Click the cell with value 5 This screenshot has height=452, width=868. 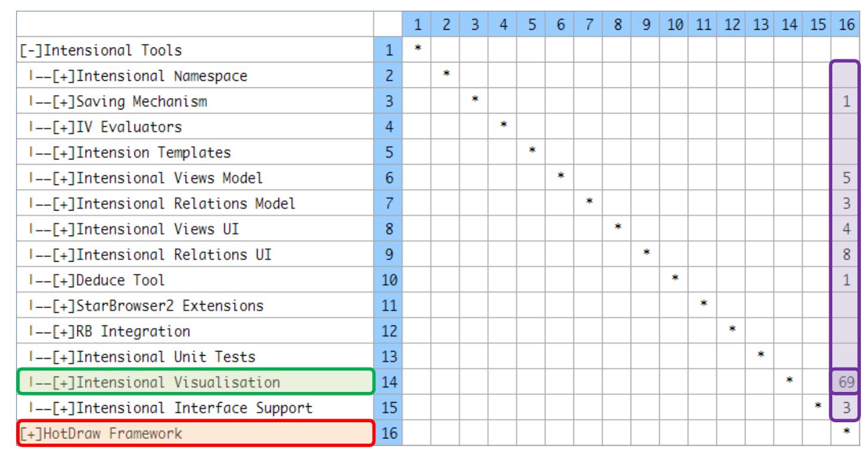[847, 178]
